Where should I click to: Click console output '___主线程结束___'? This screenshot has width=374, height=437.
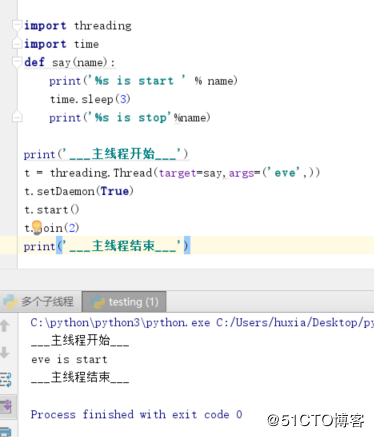(x=80, y=378)
